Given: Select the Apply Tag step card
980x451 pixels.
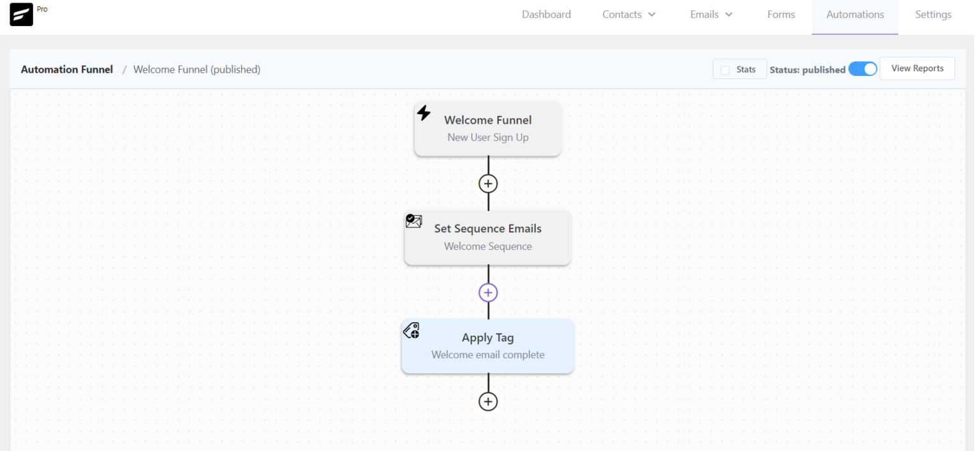Looking at the screenshot, I should point(488,346).
